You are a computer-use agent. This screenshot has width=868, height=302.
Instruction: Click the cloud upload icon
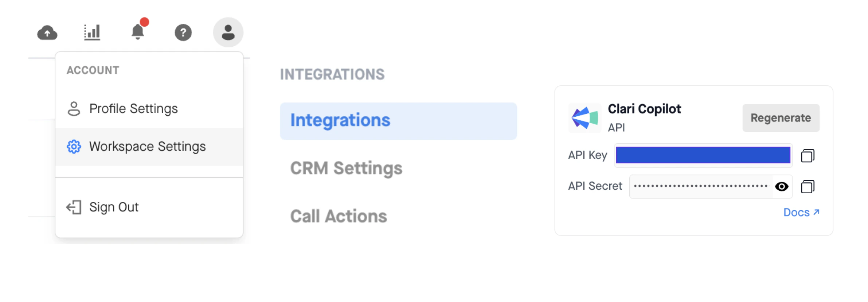point(47,33)
